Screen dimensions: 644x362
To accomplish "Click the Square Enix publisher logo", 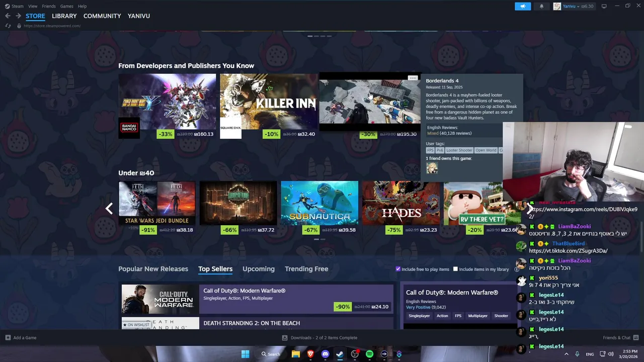I will [230, 128].
